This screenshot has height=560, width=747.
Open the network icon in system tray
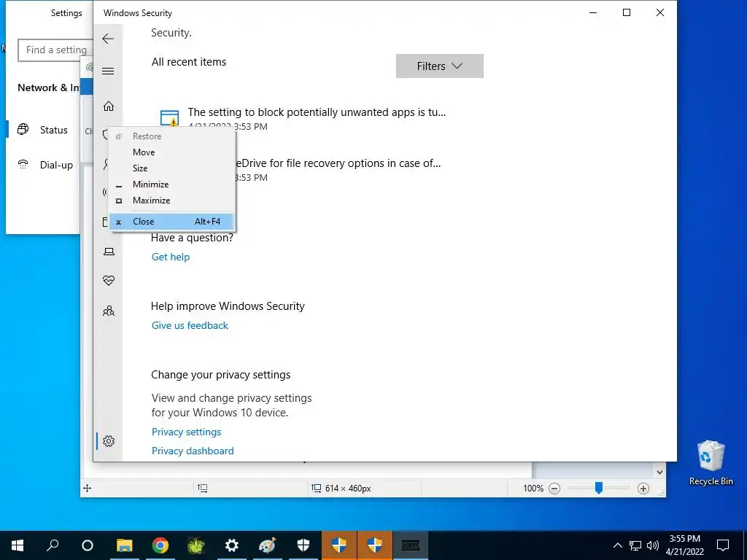tap(635, 545)
